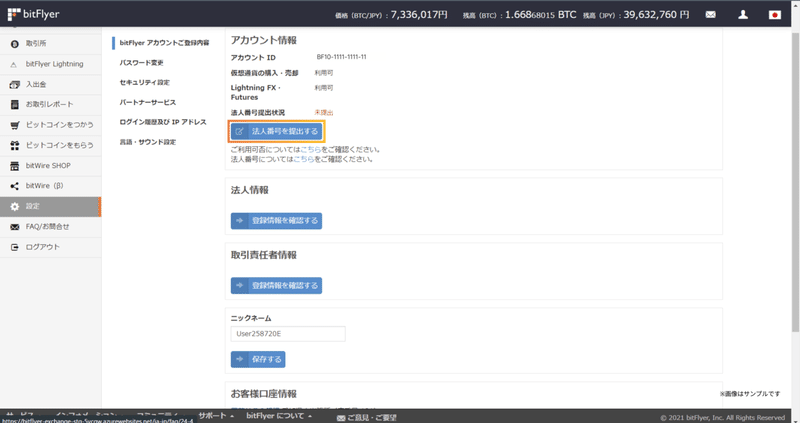Open セキュリティ設定 settings tab
The height and width of the screenshot is (423, 800).
pyautogui.click(x=144, y=83)
